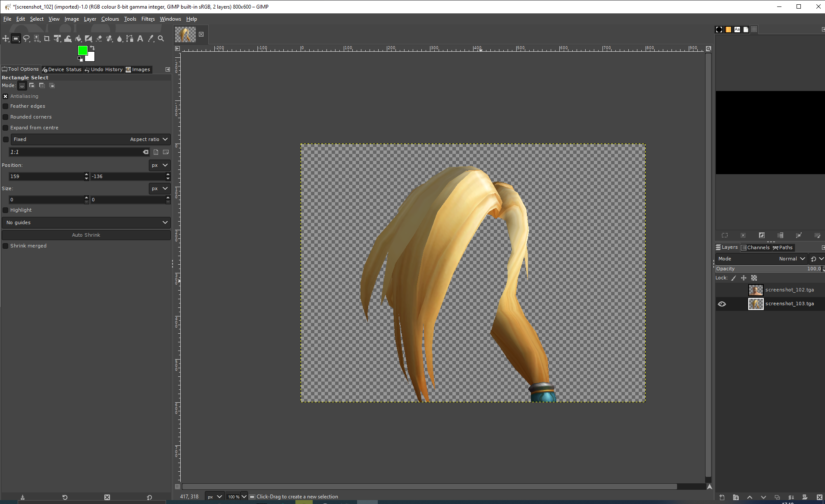Viewport: 825px width, 504px height.
Task: Add a layer mask
Action: 805,497
